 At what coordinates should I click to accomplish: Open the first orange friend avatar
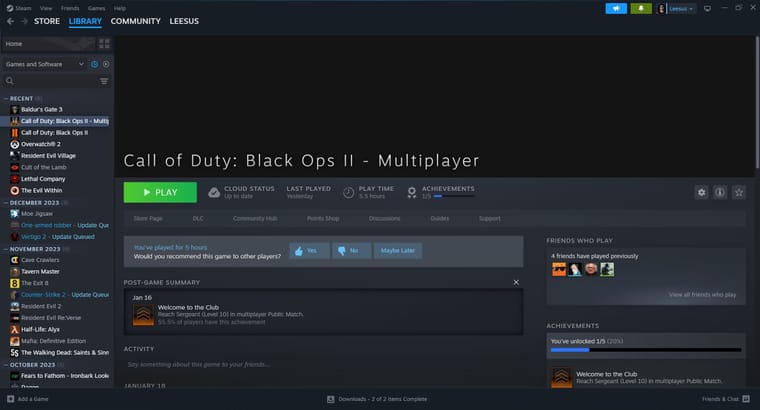pyautogui.click(x=559, y=269)
